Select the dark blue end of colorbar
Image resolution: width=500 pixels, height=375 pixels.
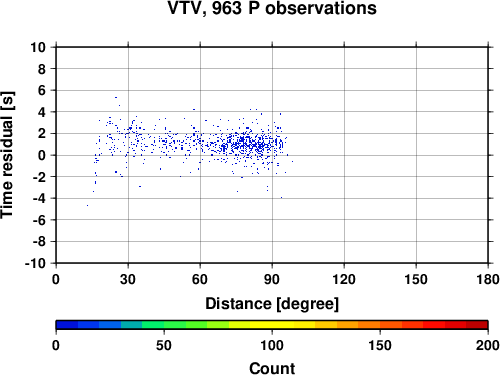[67, 325]
